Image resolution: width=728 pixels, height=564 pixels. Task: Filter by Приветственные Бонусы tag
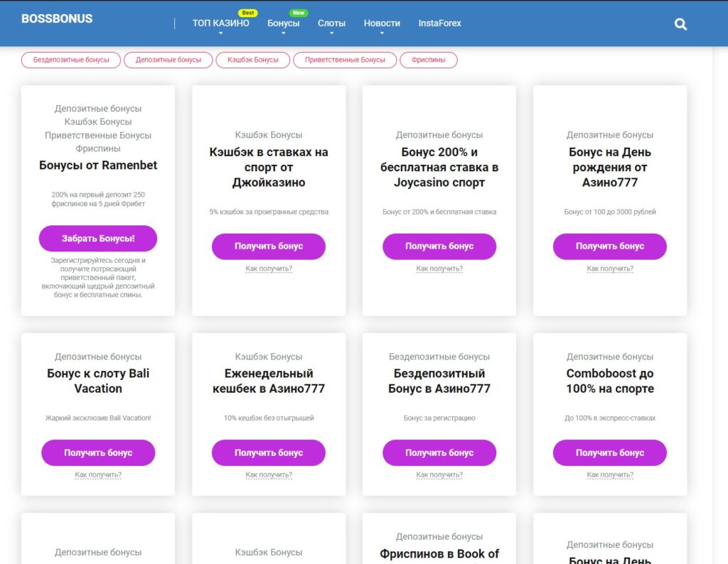(x=345, y=60)
